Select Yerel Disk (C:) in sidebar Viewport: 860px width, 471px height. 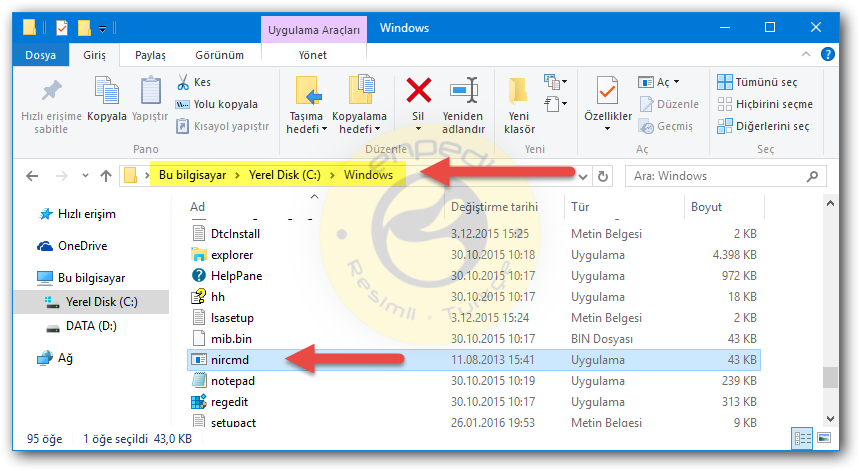pyautogui.click(x=91, y=302)
